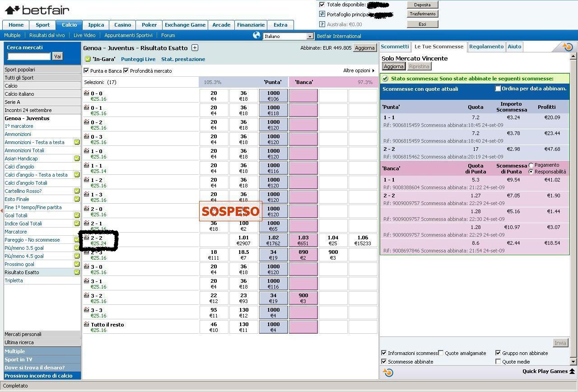Toggle Informazioni scommesse checkbox
The height and width of the screenshot is (392, 578).
click(x=384, y=353)
